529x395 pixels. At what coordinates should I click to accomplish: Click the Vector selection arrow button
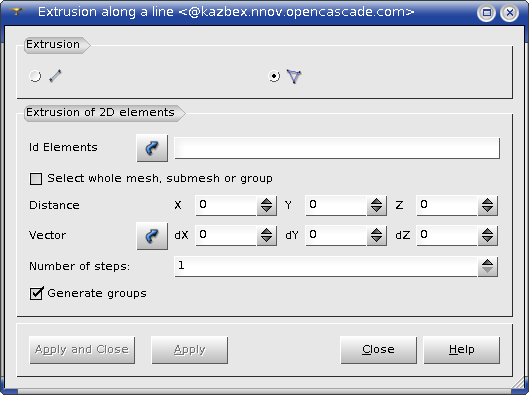click(x=152, y=236)
